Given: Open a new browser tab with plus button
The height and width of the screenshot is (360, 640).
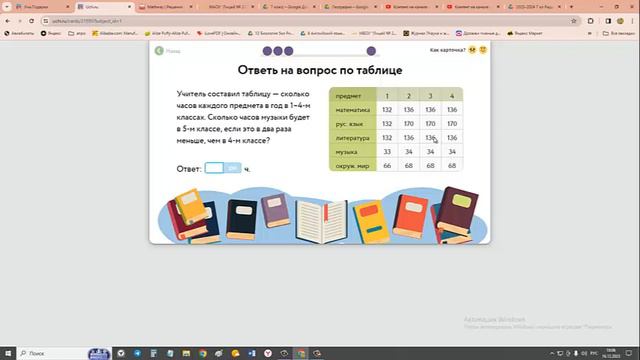Looking at the screenshot, I should [571, 7].
